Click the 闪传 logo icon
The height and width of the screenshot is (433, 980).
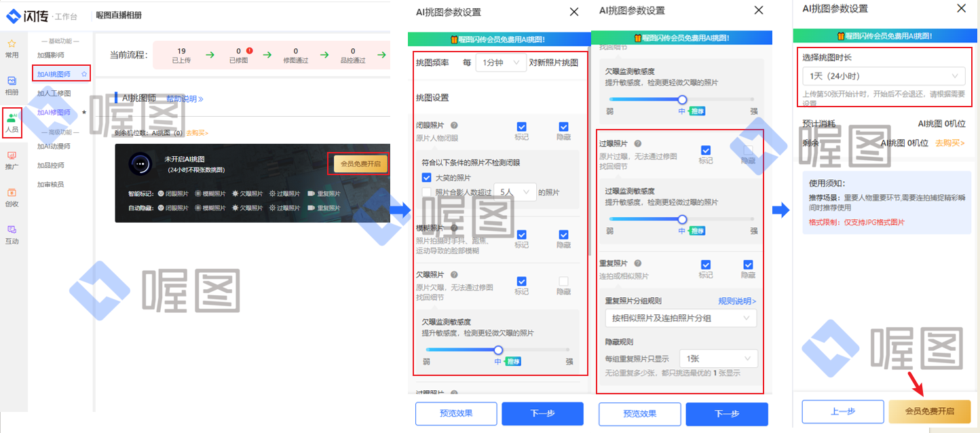[14, 15]
